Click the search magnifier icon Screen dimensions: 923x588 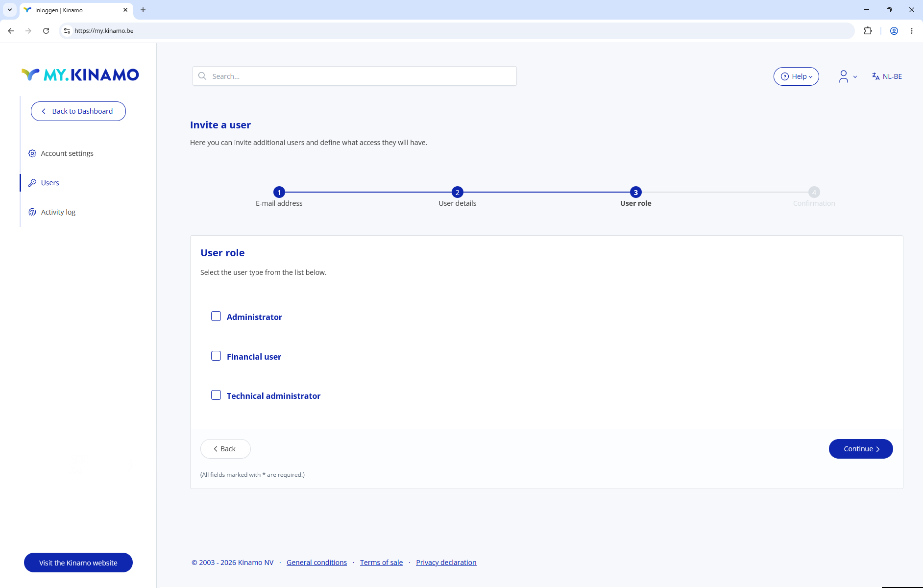[202, 76]
